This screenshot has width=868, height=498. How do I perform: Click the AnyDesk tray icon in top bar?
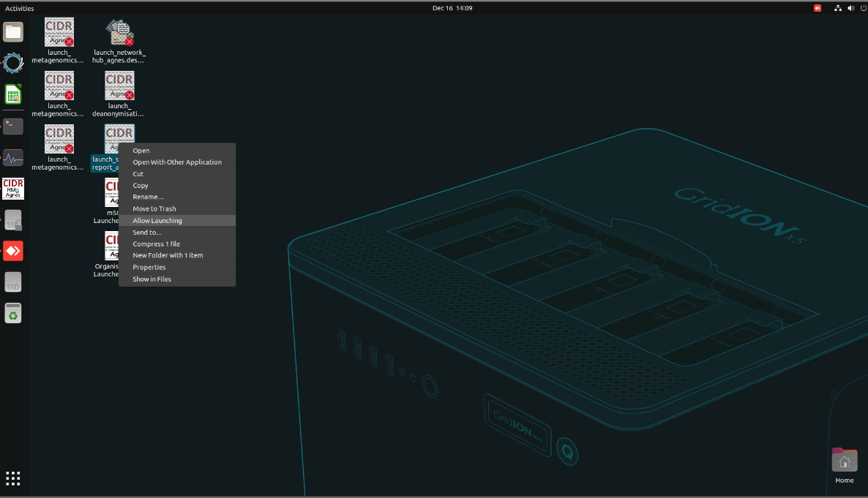pyautogui.click(x=818, y=8)
